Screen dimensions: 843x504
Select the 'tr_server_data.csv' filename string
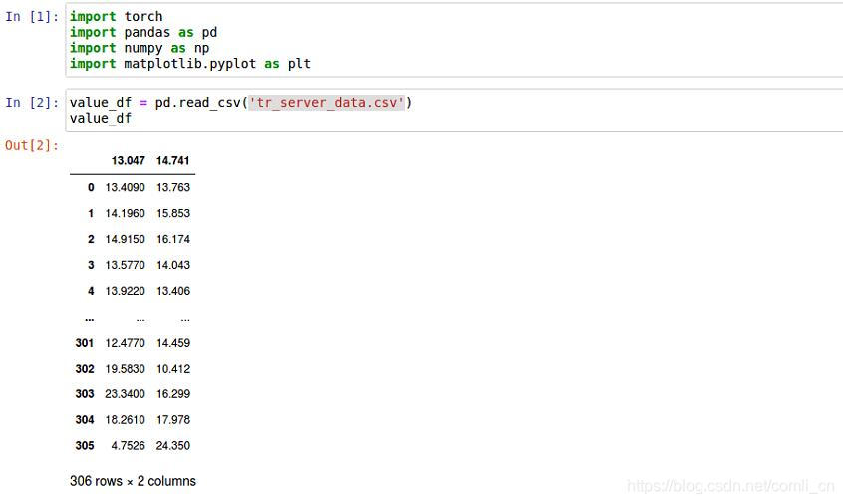[327, 102]
